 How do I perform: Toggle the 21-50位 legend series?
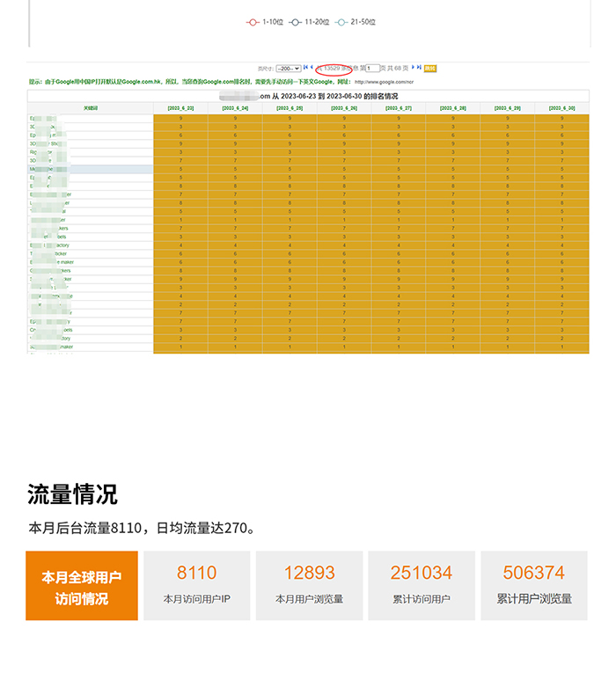pos(356,22)
